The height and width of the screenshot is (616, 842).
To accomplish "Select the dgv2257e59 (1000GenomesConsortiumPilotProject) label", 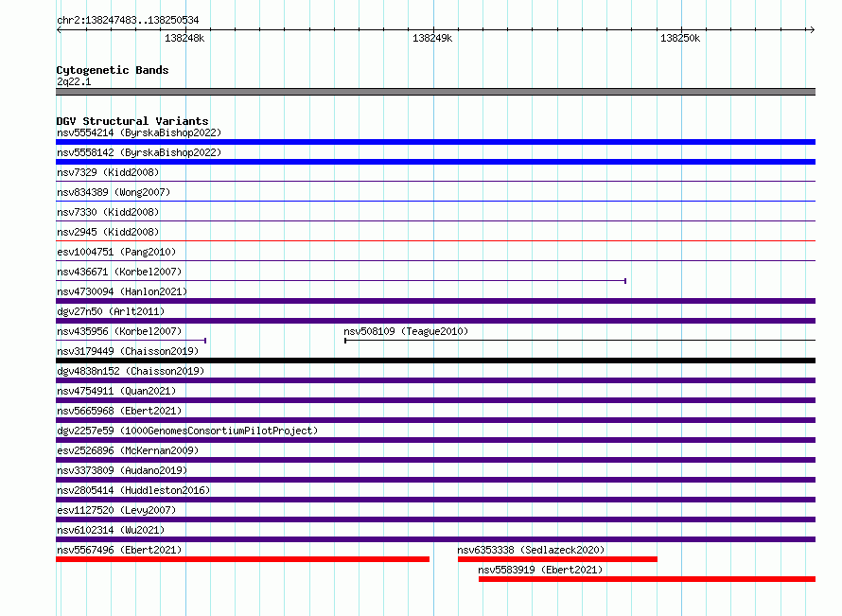I will 187,431.
